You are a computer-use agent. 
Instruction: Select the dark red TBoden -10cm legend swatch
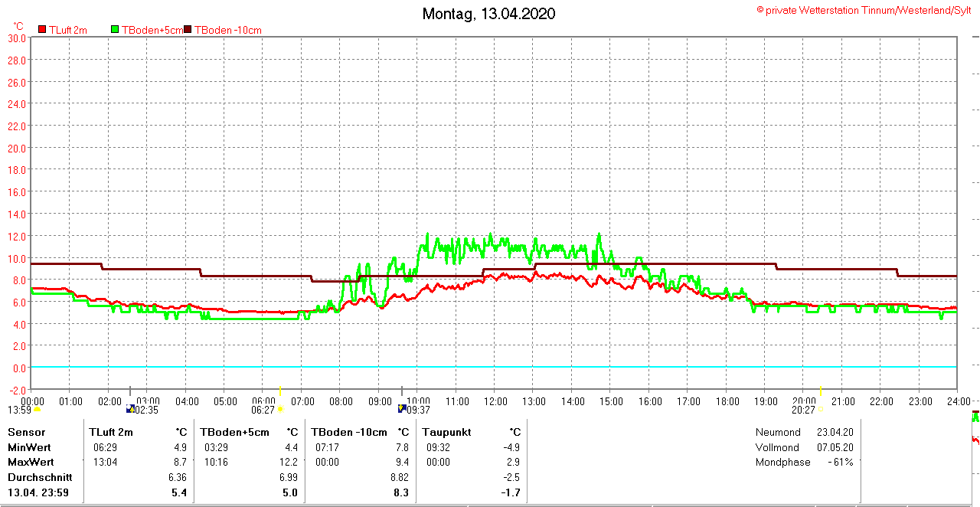coord(188,30)
